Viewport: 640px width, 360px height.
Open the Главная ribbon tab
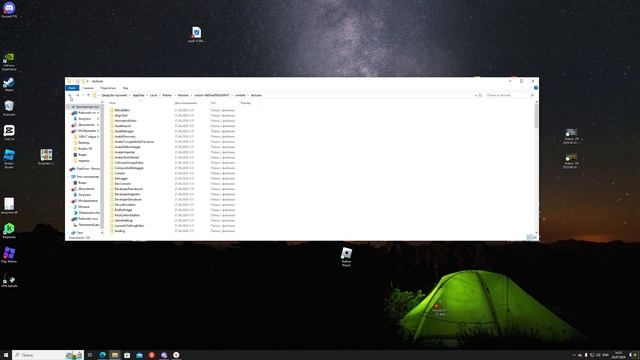click(x=88, y=88)
